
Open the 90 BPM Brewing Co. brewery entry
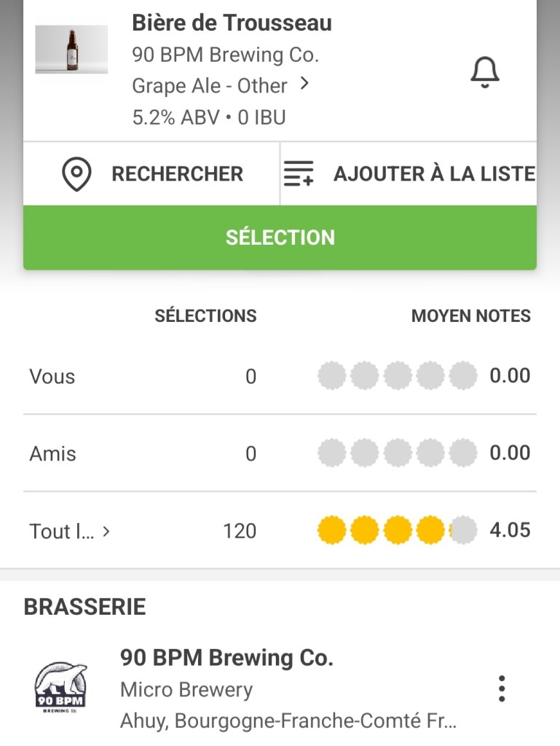pos(226,658)
